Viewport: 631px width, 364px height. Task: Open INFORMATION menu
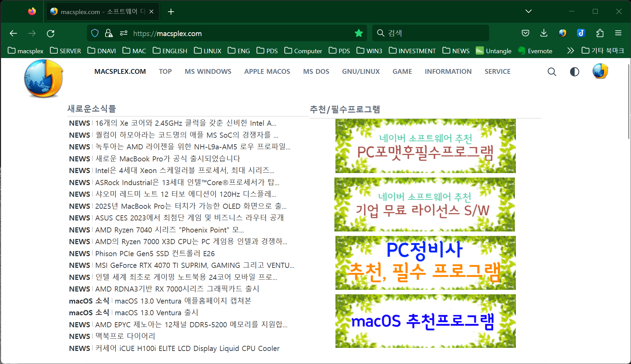tap(448, 71)
